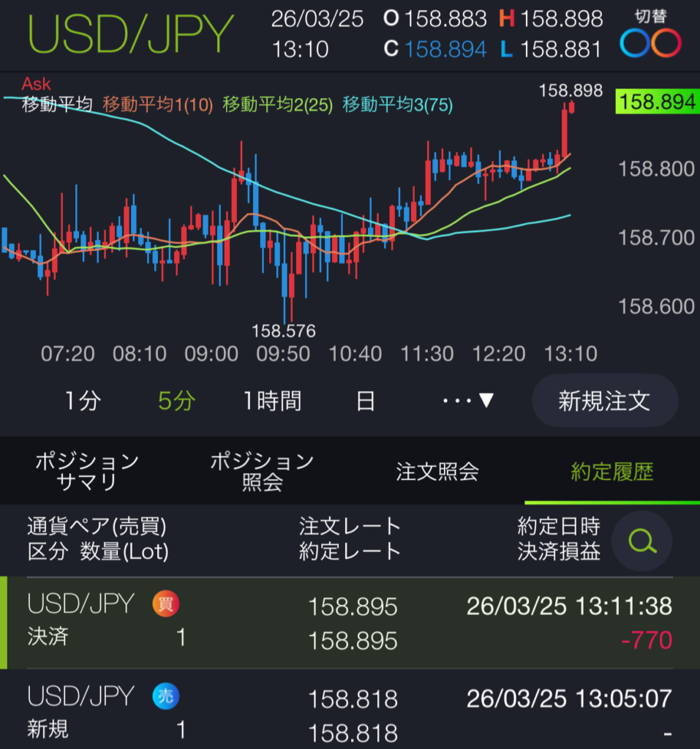Select the 日 daily timeframe

[x=365, y=401]
